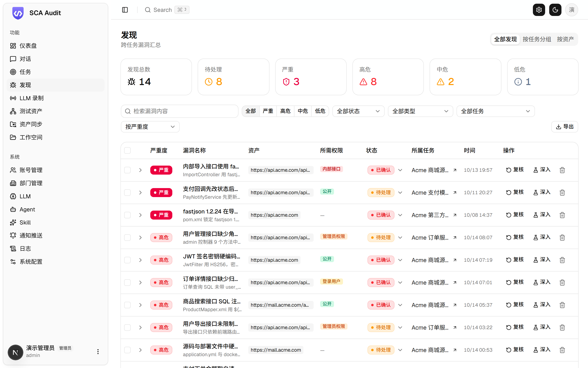Switch to 全部发现 view tab
Image resolution: width=588 pixels, height=368 pixels.
(x=505, y=39)
